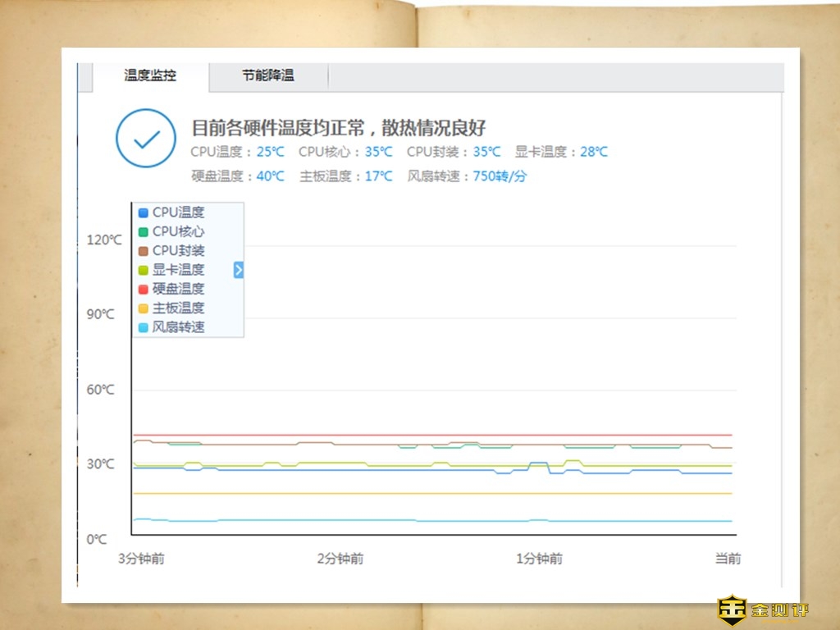Click the orange 主板温度 legend marker

pyautogui.click(x=143, y=308)
